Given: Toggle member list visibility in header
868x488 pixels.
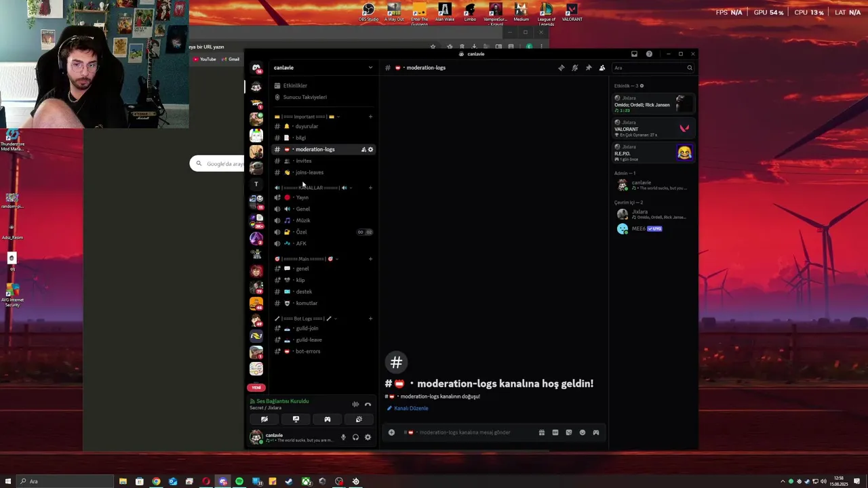Looking at the screenshot, I should pyautogui.click(x=601, y=68).
